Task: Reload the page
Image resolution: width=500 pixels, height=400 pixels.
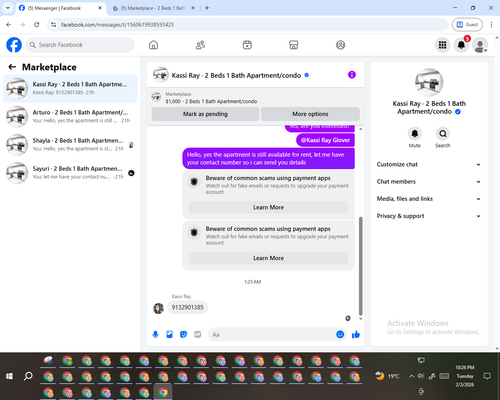Action: click(37, 24)
